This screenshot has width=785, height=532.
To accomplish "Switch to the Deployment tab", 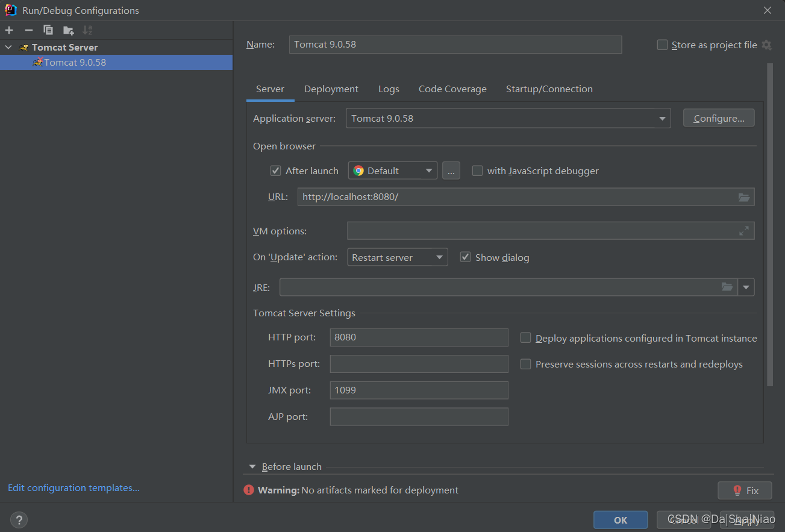I will [x=331, y=89].
